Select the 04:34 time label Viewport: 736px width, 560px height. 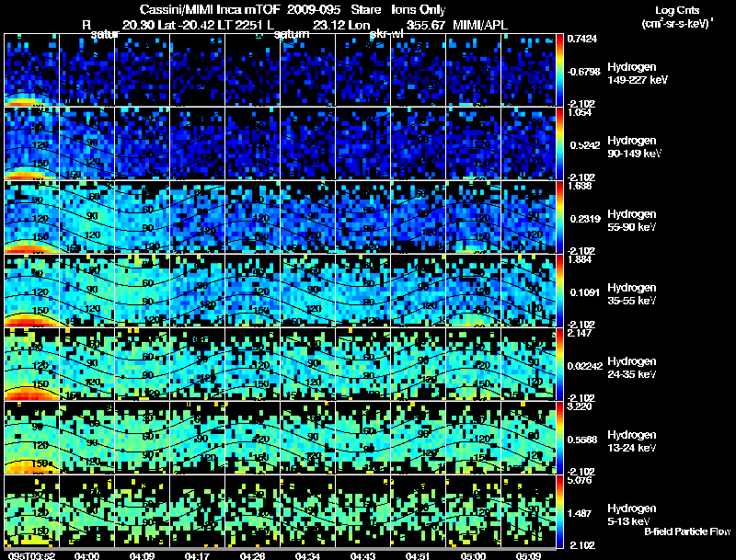tap(307, 556)
